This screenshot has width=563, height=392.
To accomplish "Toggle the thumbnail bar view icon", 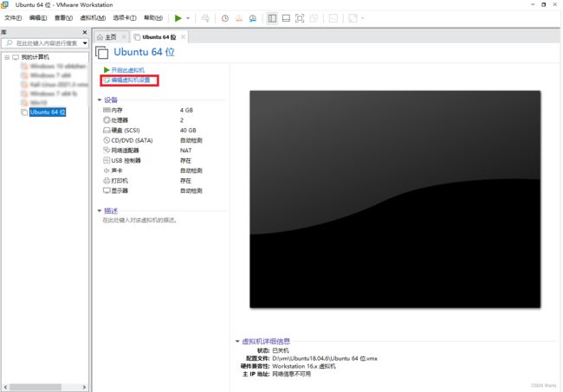I will coord(286,18).
